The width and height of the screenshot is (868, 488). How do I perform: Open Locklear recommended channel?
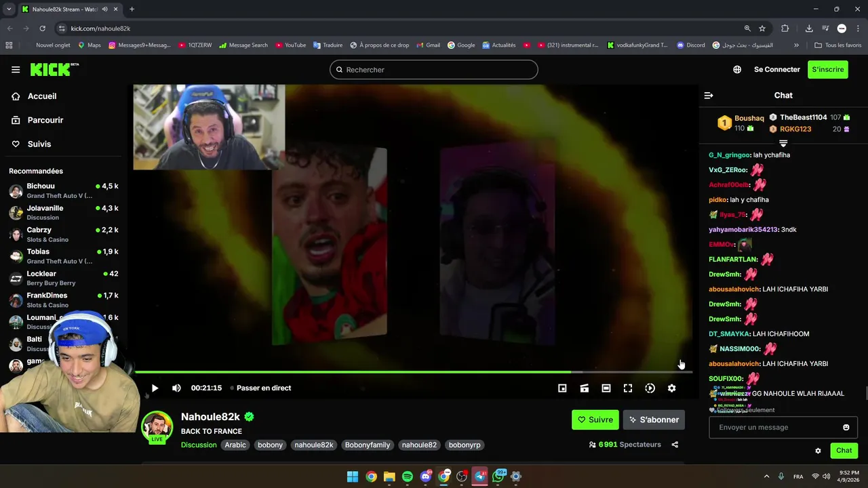pyautogui.click(x=64, y=278)
